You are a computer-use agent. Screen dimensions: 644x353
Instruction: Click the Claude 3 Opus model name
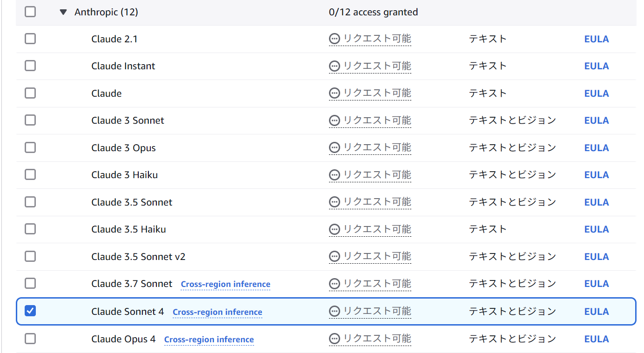tap(124, 148)
